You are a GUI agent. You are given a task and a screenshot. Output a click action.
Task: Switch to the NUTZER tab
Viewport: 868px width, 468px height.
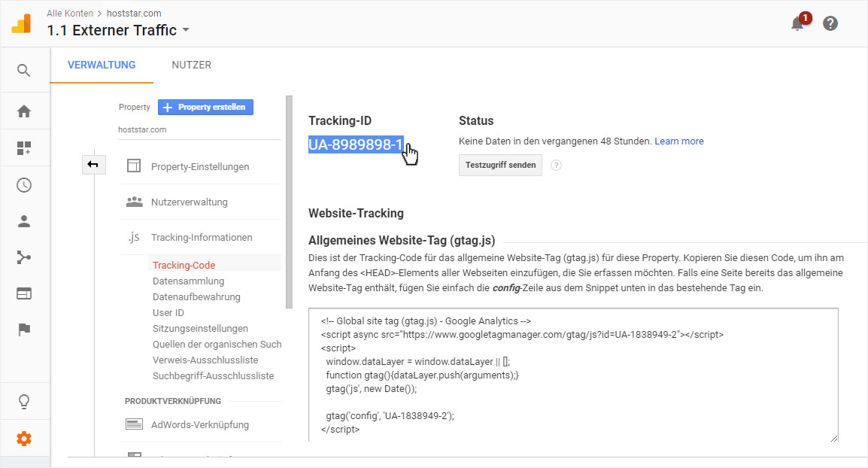192,65
